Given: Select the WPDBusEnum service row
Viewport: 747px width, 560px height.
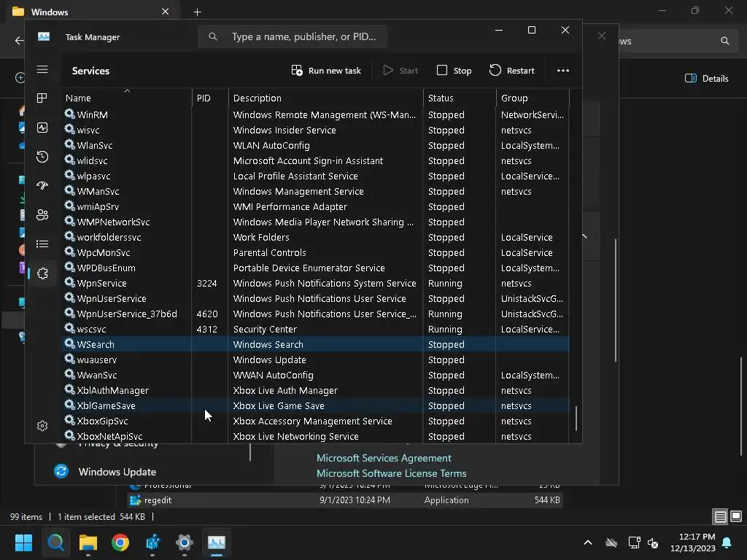Looking at the screenshot, I should point(315,268).
